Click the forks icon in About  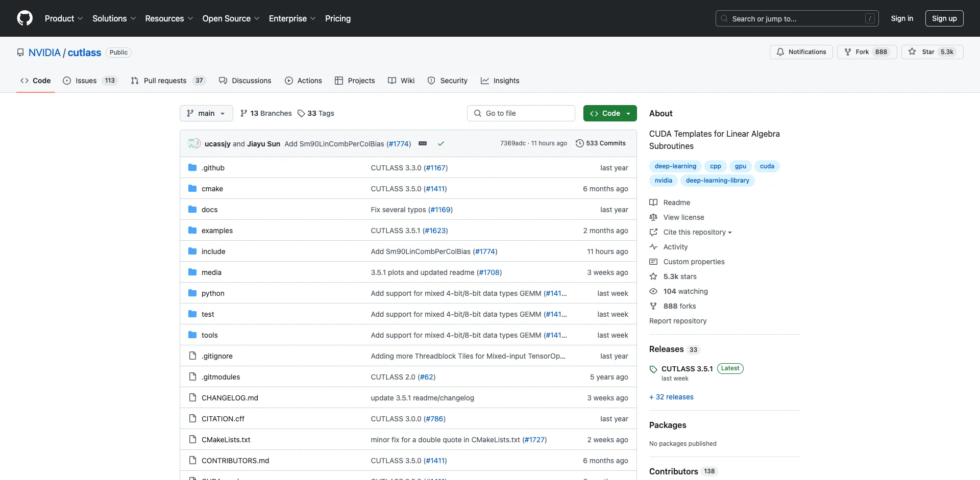click(x=653, y=306)
